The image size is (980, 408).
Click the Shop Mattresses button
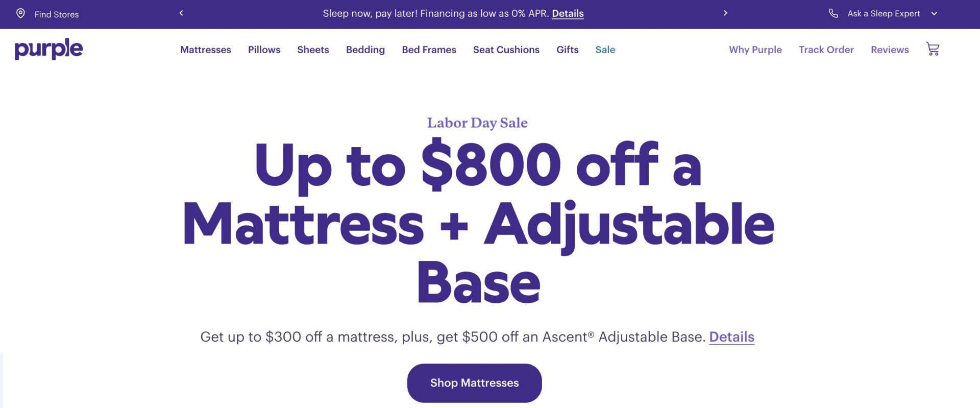[x=474, y=383]
